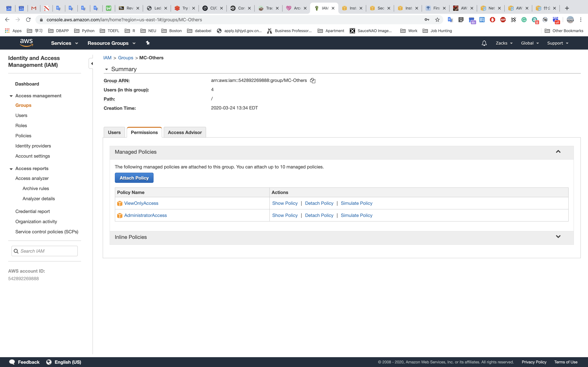Switch to the Users tab
This screenshot has height=367, width=588.
click(x=114, y=132)
